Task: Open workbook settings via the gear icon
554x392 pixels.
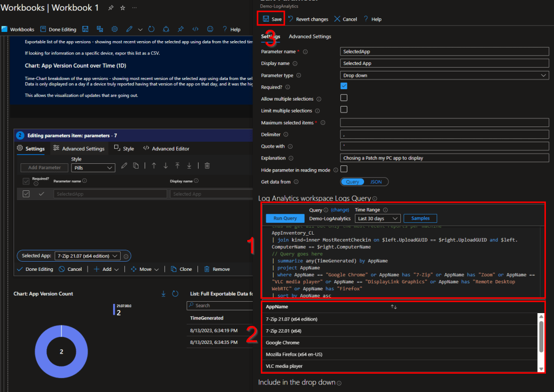Action: pos(114,29)
